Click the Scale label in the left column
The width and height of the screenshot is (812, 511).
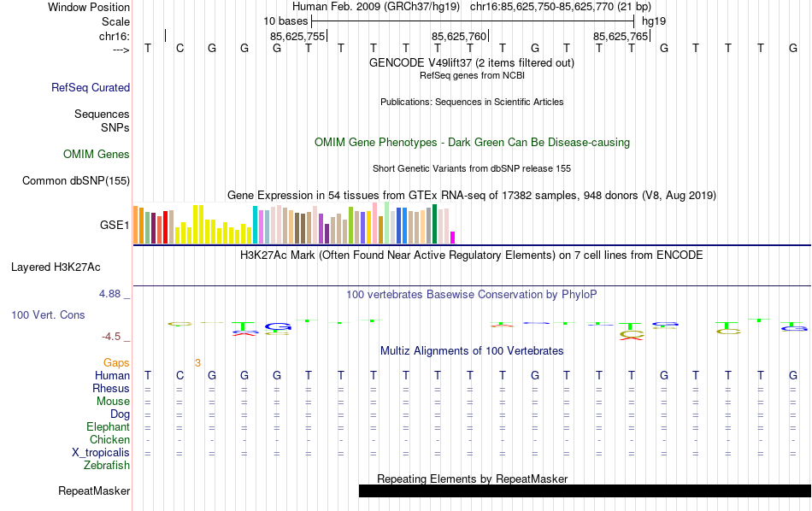coord(115,21)
